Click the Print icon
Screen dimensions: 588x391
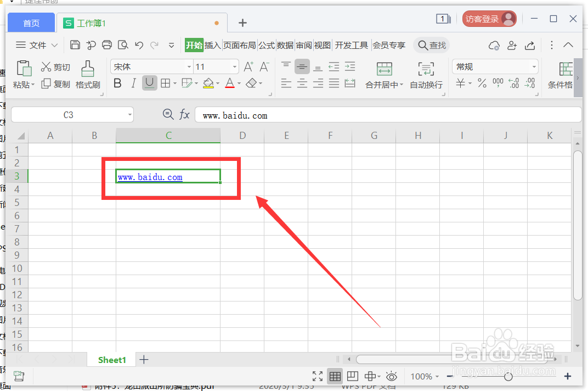click(x=107, y=45)
